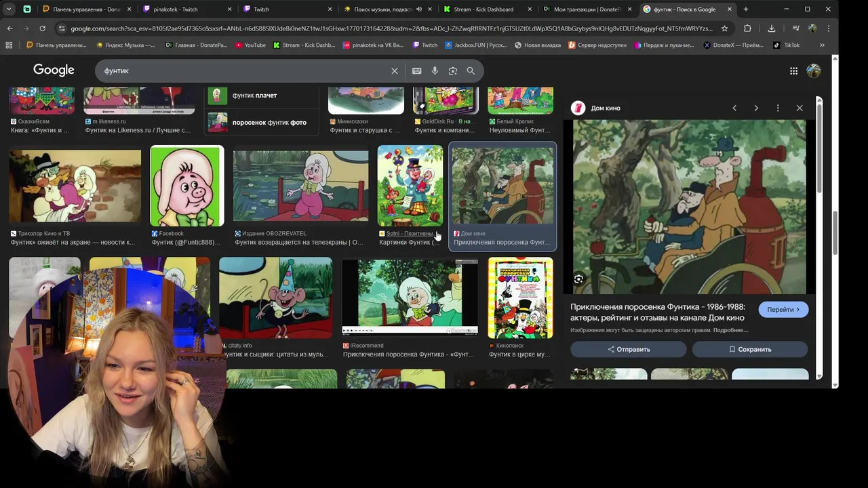Screen dimensions: 868x488
Task: Switch to Панель управления - Donate tab
Action: click(86, 9)
